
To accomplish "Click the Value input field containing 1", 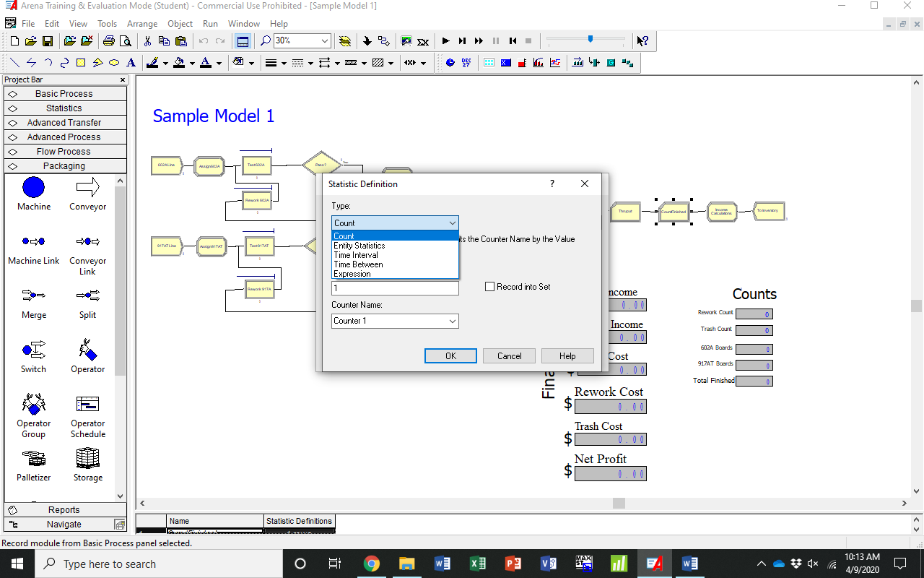I will coord(395,288).
